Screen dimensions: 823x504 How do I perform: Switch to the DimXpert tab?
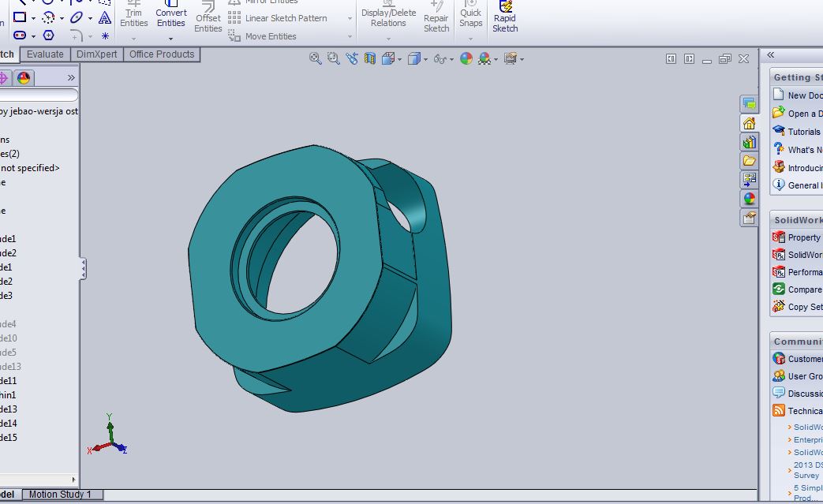(96, 54)
